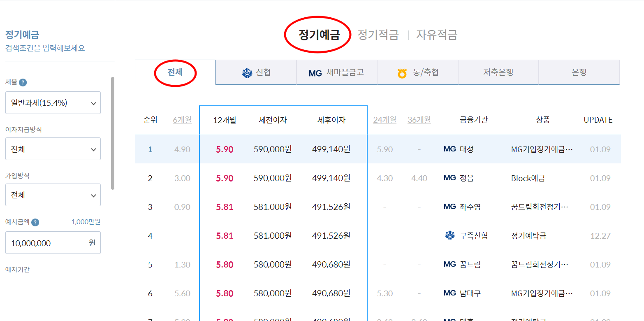Click the help icon next to 예치금액
This screenshot has width=644, height=321.
point(35,222)
